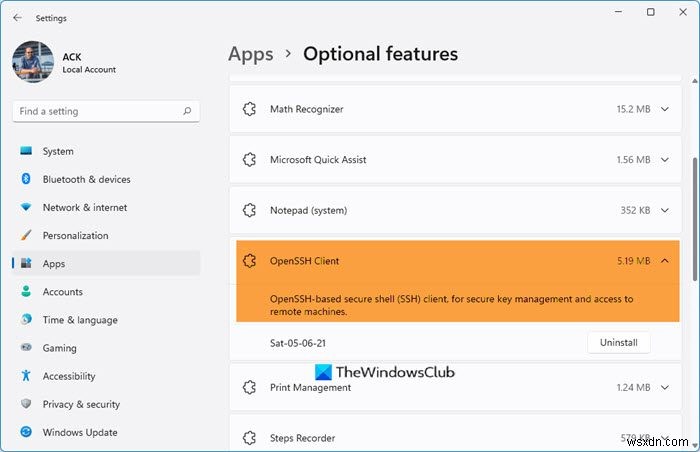Expand the Math Recognizer feature
This screenshot has height=452, width=700.
665,108
